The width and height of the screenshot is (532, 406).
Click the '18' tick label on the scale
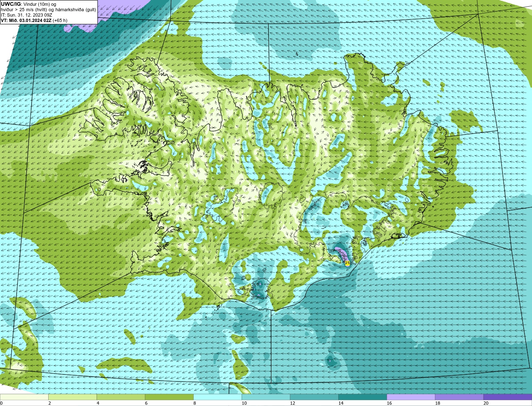click(437, 403)
